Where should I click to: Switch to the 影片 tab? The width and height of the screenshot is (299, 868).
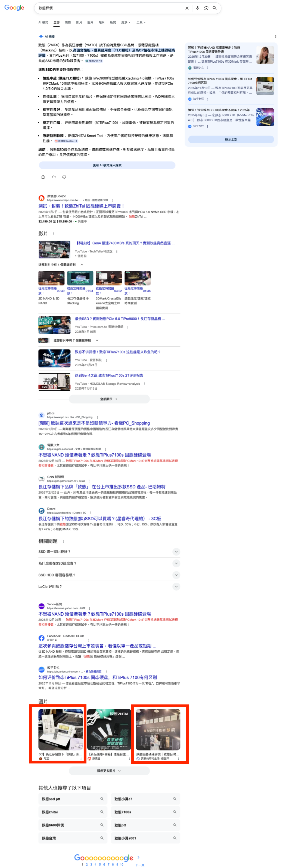click(79, 22)
